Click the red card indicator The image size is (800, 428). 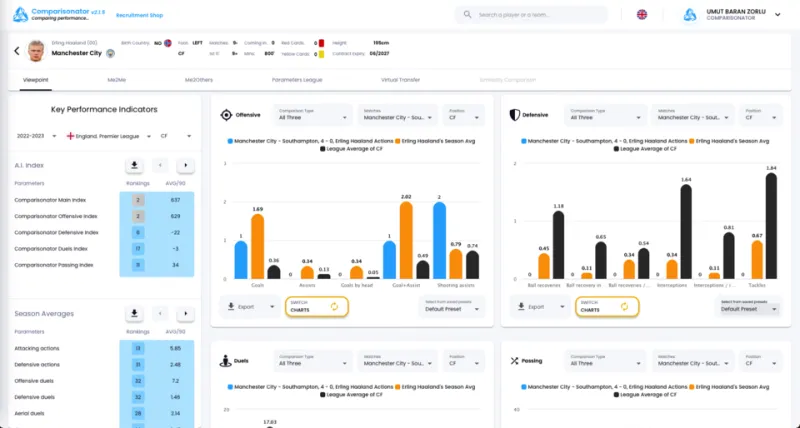[321, 43]
